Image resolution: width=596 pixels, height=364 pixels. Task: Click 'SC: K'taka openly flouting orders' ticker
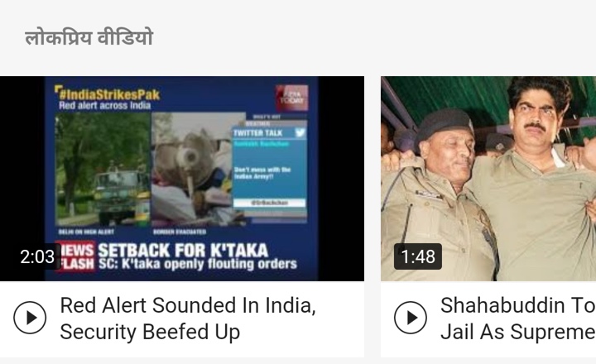(x=198, y=265)
